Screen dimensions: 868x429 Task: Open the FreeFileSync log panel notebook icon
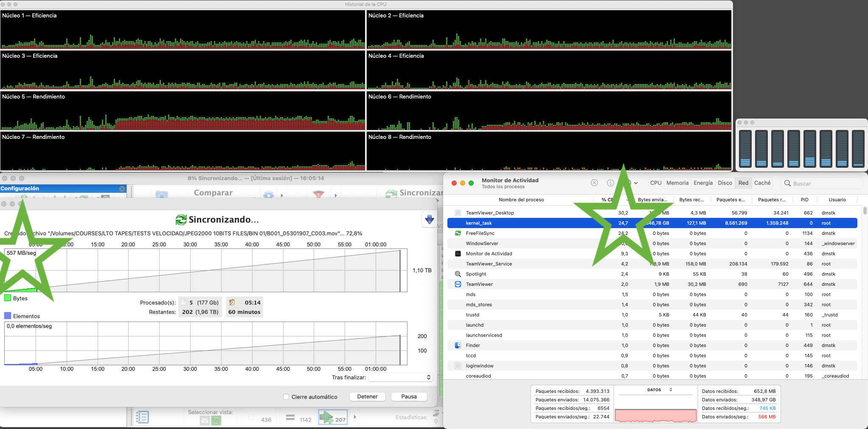[x=142, y=417]
